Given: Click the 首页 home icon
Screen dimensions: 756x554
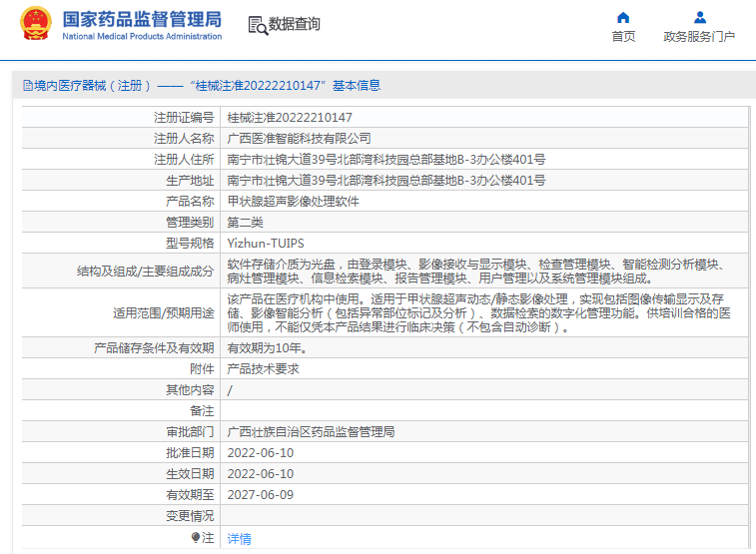Looking at the screenshot, I should pos(623,18).
